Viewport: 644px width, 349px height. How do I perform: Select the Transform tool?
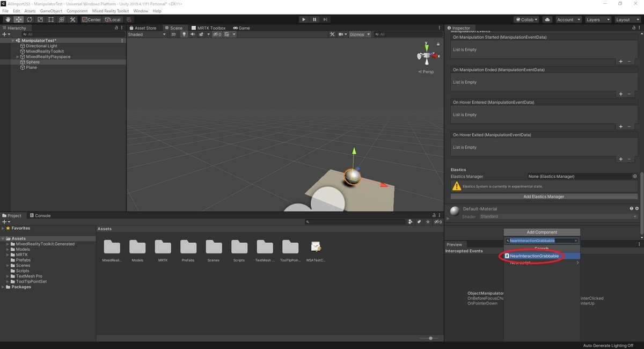click(62, 19)
